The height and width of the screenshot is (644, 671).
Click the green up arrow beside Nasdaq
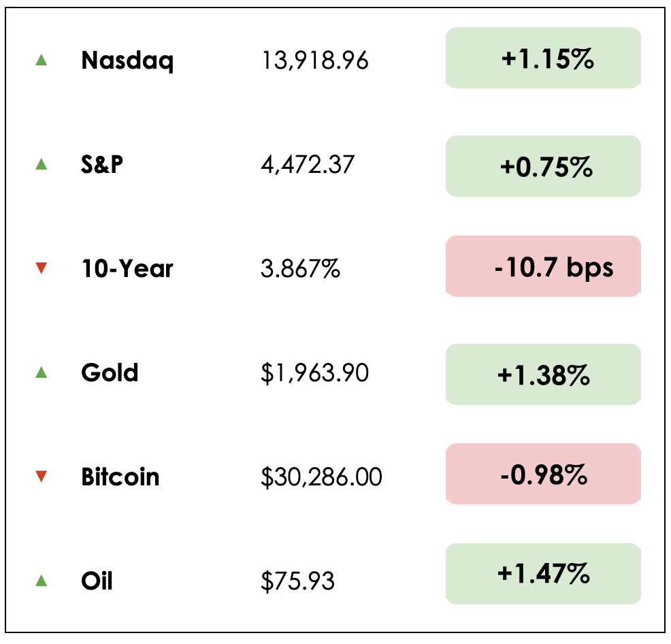[41, 61]
